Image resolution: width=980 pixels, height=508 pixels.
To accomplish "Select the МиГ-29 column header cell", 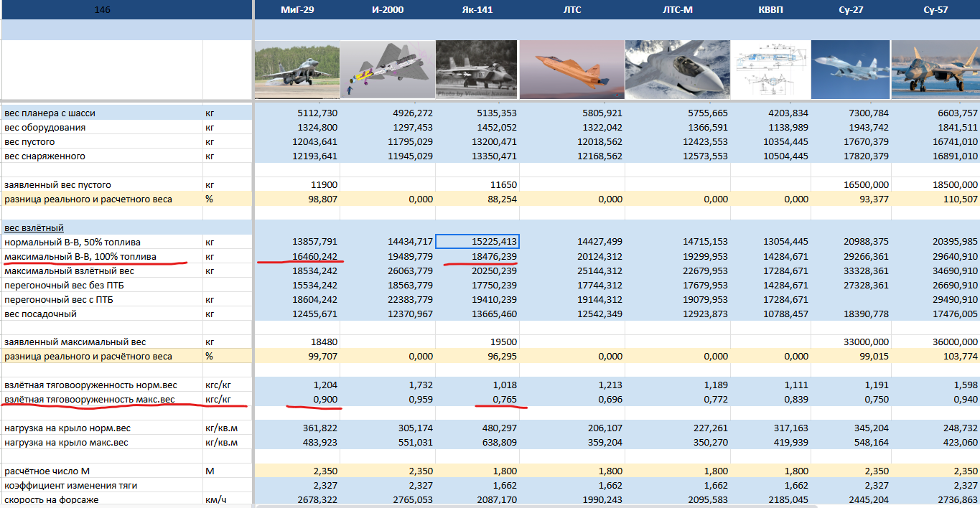I will coord(297,10).
